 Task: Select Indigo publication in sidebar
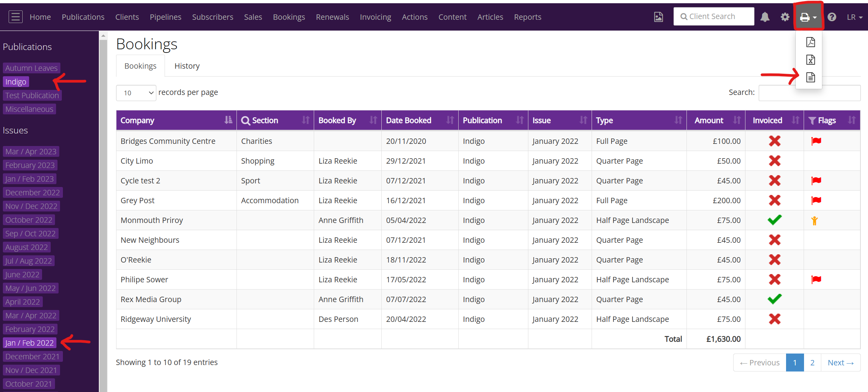tap(16, 82)
